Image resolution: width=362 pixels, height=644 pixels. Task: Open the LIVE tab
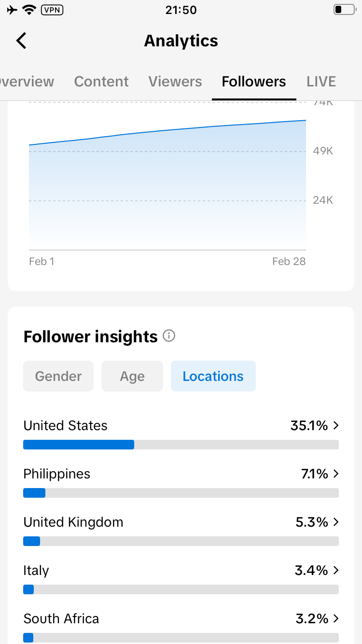(x=321, y=82)
